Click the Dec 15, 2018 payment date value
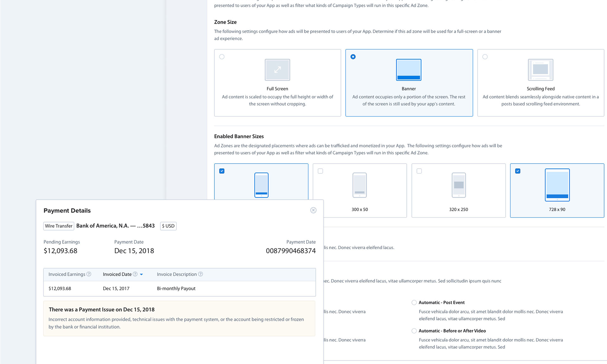Screen dimensions: 607x364 pyautogui.click(x=134, y=251)
